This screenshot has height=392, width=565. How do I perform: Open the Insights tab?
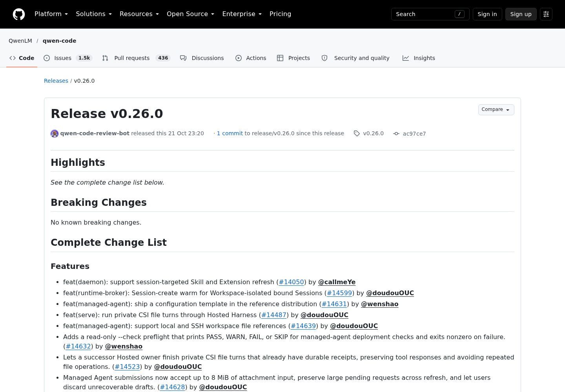[x=419, y=58]
